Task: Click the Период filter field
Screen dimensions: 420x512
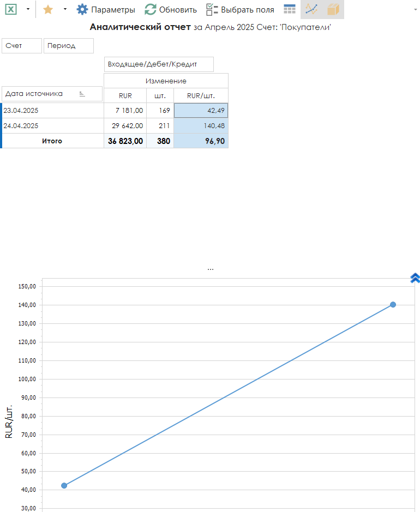Action: 68,46
